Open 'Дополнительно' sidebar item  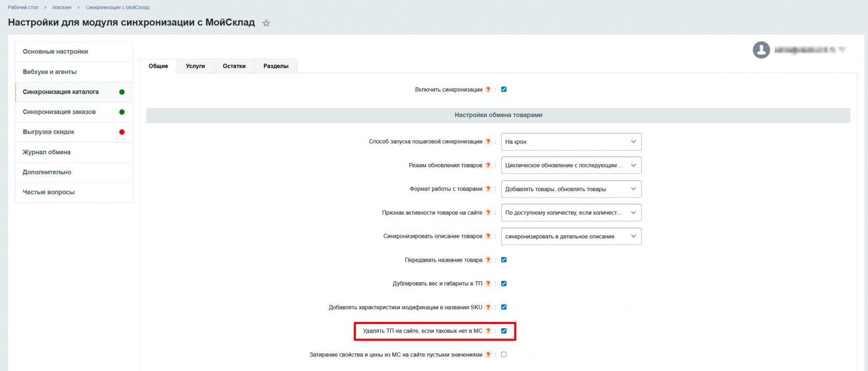(74, 172)
